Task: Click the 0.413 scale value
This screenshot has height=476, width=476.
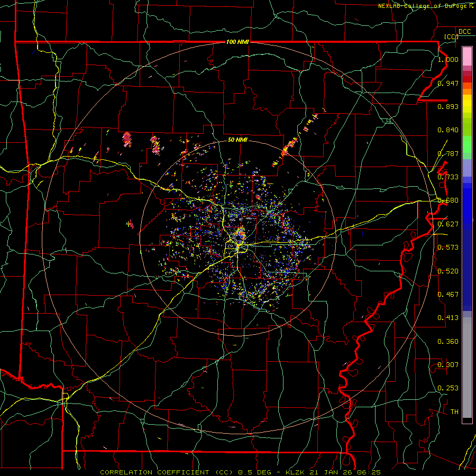Action: [x=448, y=318]
